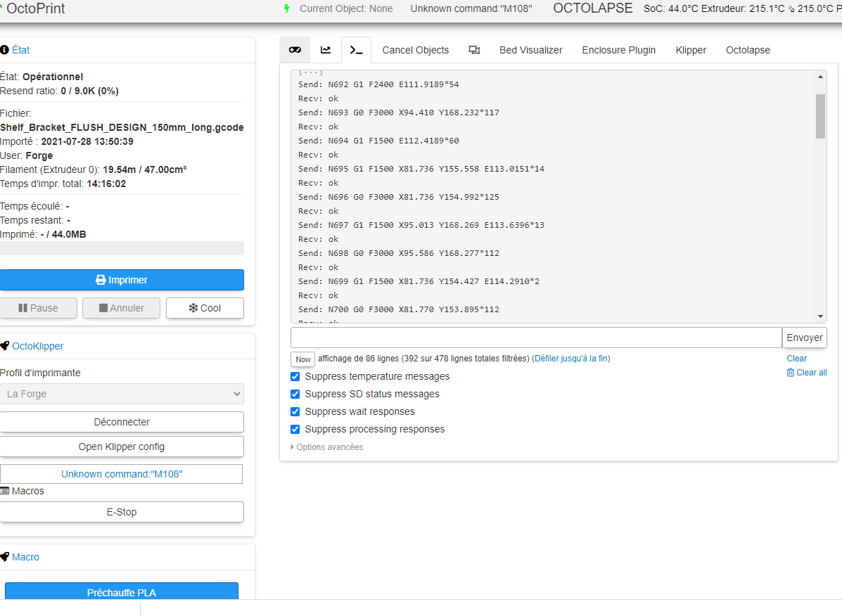Open the Enclosure Plugin tab

click(x=618, y=50)
